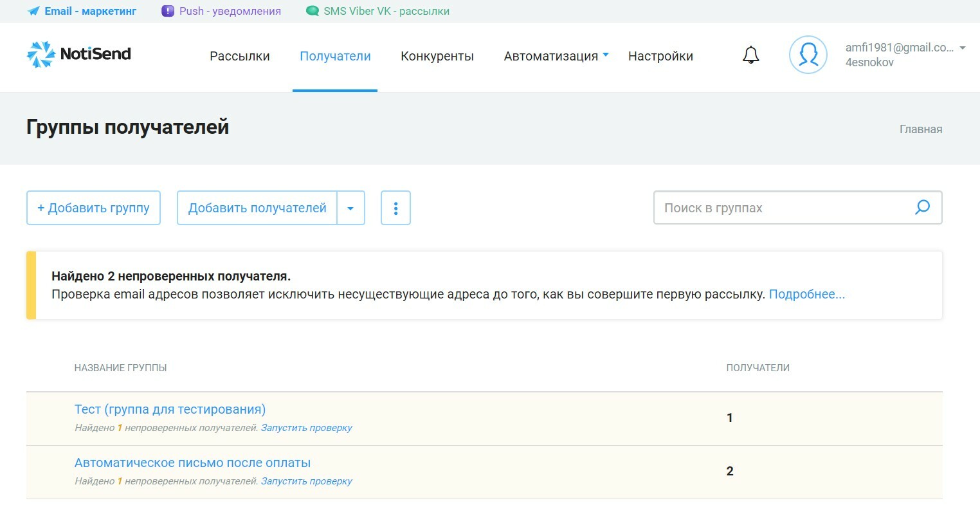This screenshot has height=505, width=980.
Task: Expand the Автоматизация menu
Action: pyautogui.click(x=556, y=56)
